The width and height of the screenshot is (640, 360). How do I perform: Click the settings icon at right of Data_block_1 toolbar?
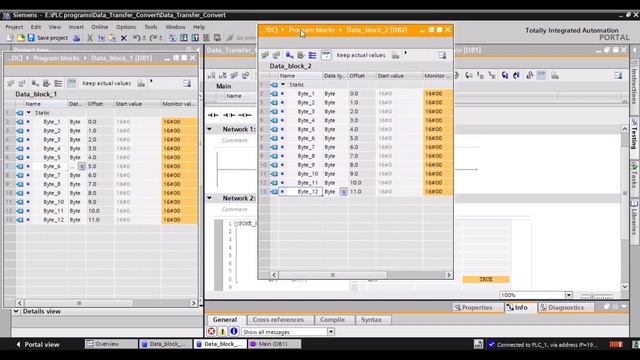187,84
